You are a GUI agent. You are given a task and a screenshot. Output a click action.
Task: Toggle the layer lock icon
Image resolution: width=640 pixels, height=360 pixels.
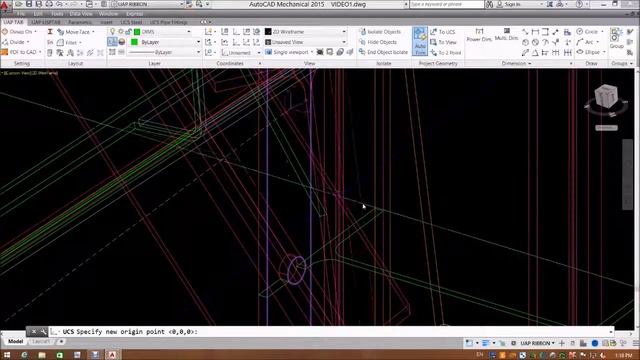pos(129,32)
